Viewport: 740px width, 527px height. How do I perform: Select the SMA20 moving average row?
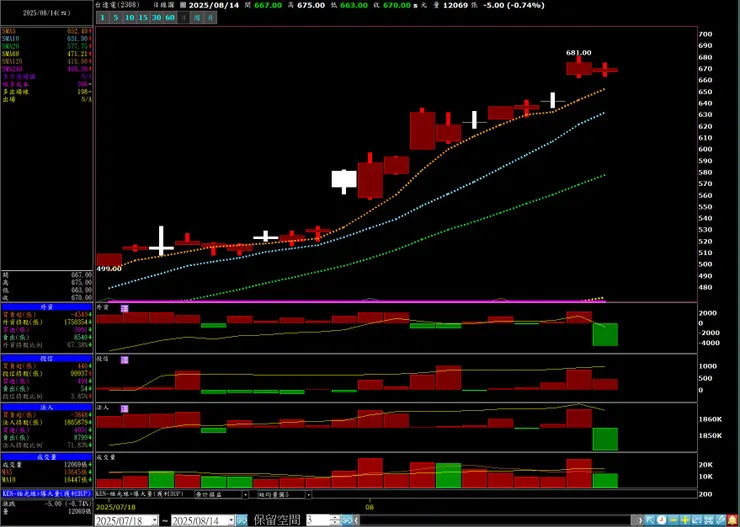pyautogui.click(x=47, y=46)
